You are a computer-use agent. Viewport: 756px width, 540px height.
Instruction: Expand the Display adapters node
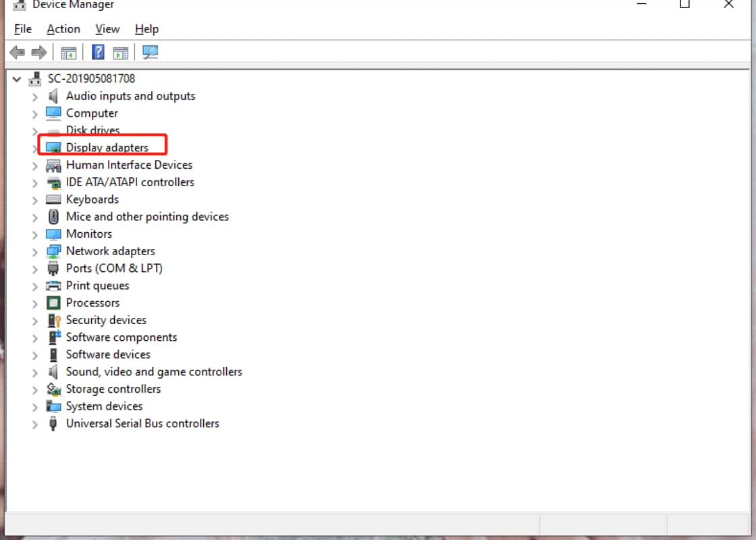pyautogui.click(x=34, y=147)
